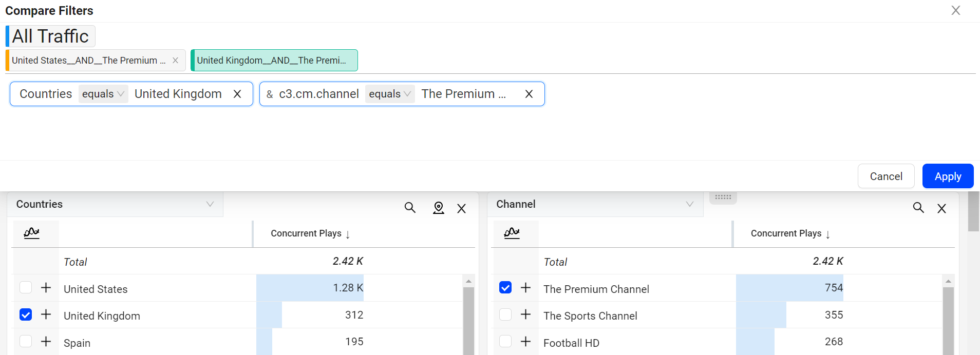Click chart icon in Channel table header

(512, 233)
